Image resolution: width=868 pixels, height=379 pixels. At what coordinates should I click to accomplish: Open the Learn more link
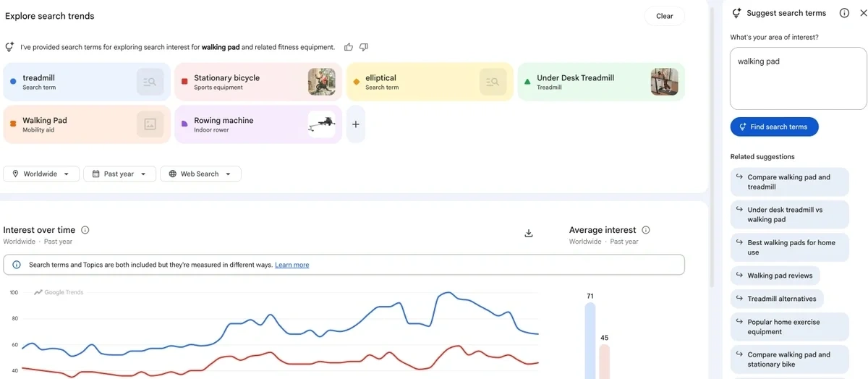point(292,265)
